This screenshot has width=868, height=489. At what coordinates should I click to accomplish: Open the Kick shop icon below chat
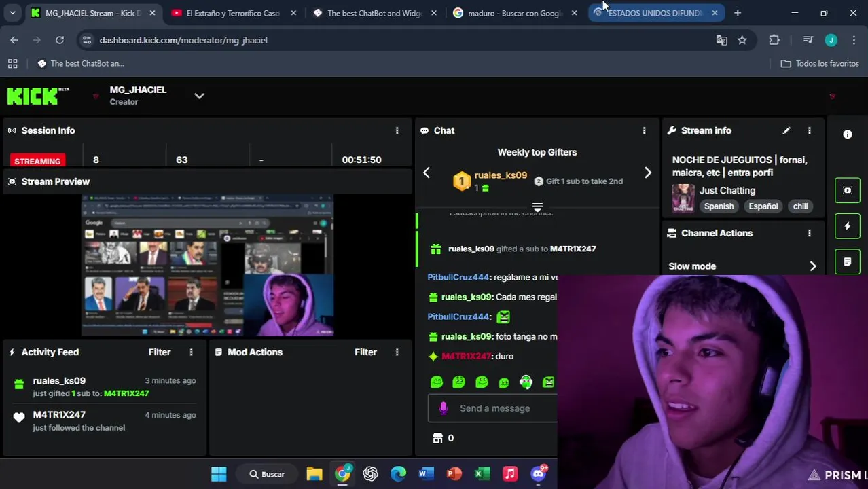click(438, 438)
